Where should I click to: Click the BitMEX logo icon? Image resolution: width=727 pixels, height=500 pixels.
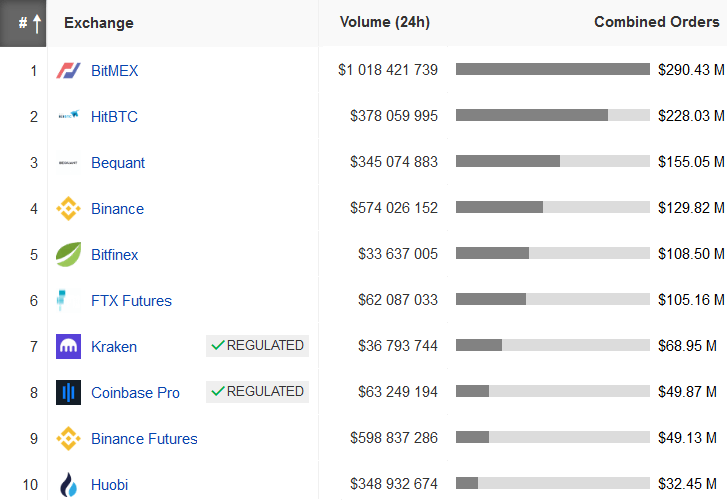point(68,71)
